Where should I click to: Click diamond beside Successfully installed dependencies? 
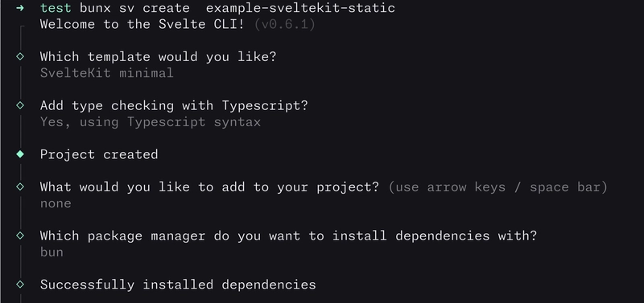pyautogui.click(x=20, y=285)
